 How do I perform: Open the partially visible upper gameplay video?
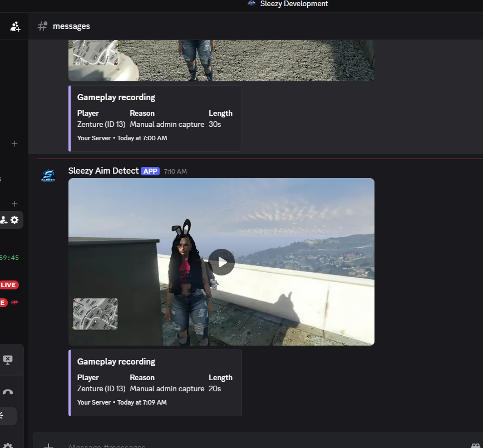[x=221, y=61]
